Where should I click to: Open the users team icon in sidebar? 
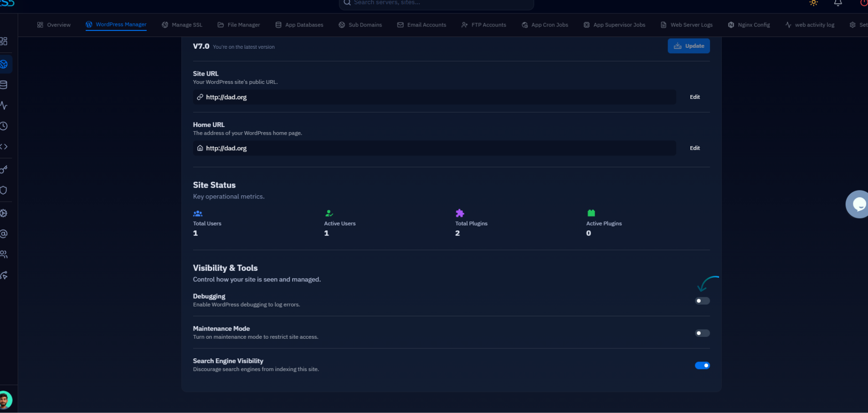click(x=4, y=255)
